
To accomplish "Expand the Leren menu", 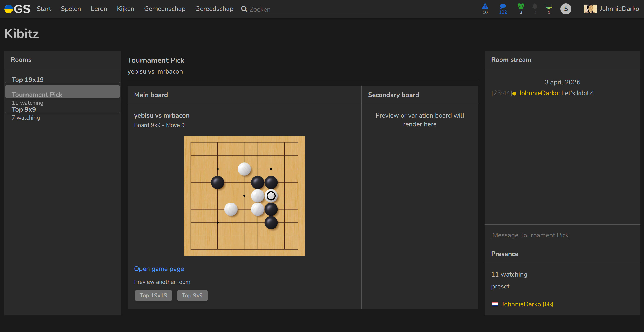I will pos(99,9).
